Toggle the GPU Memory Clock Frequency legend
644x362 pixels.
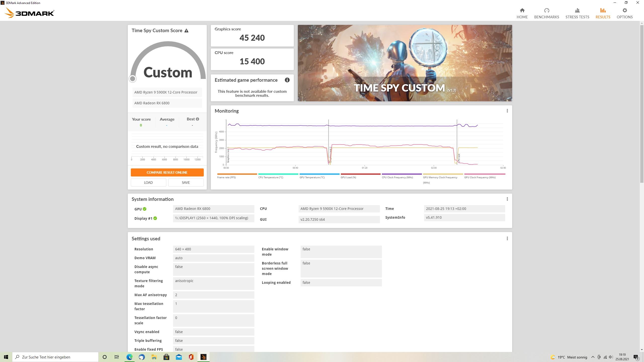443,179
